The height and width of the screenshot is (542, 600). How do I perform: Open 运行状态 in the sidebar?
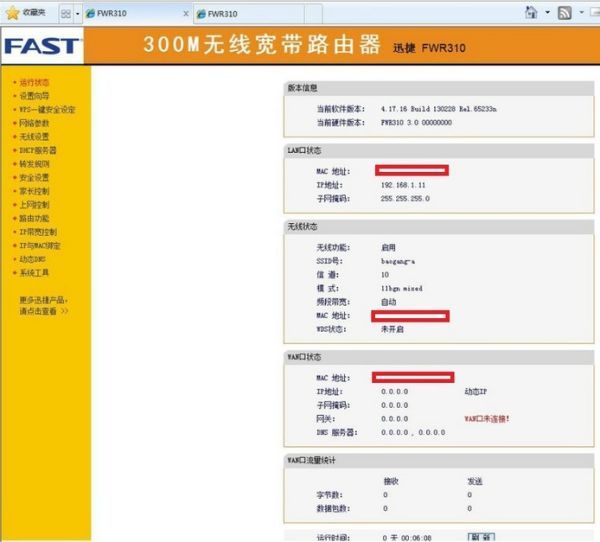[x=34, y=82]
